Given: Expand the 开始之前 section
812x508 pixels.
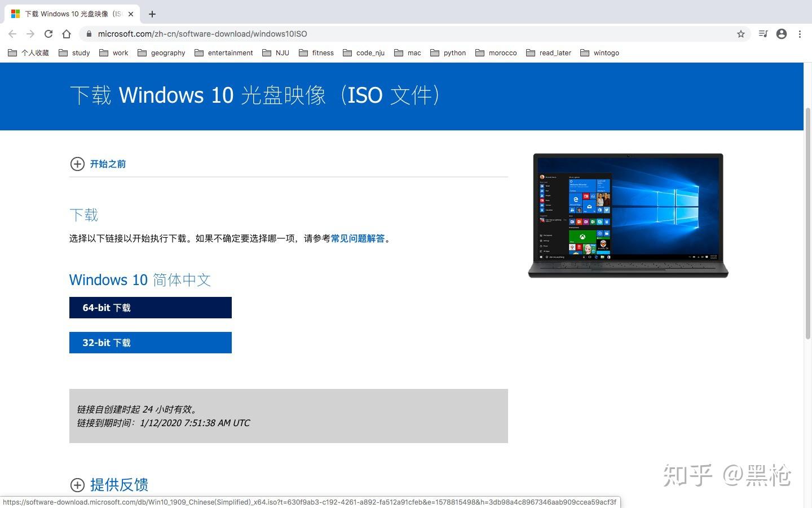Looking at the screenshot, I should click(107, 164).
